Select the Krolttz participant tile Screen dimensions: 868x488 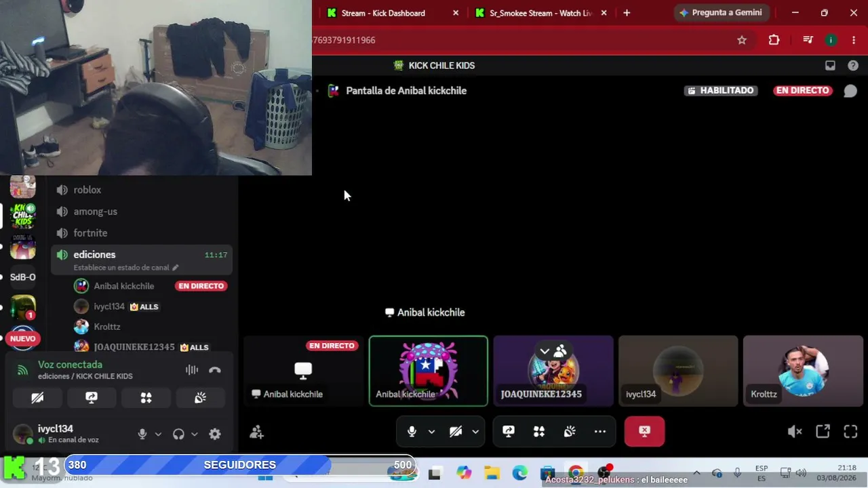point(803,371)
